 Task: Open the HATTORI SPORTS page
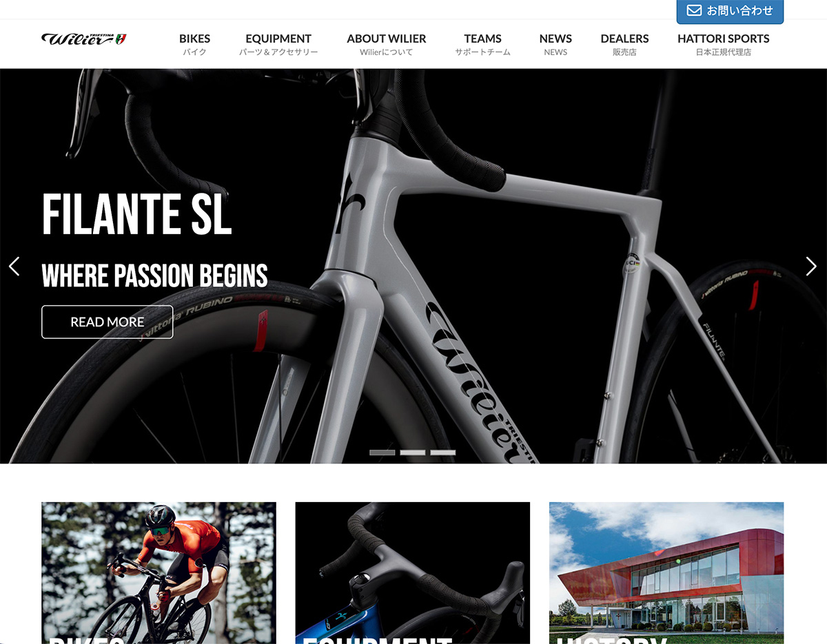pos(723,45)
